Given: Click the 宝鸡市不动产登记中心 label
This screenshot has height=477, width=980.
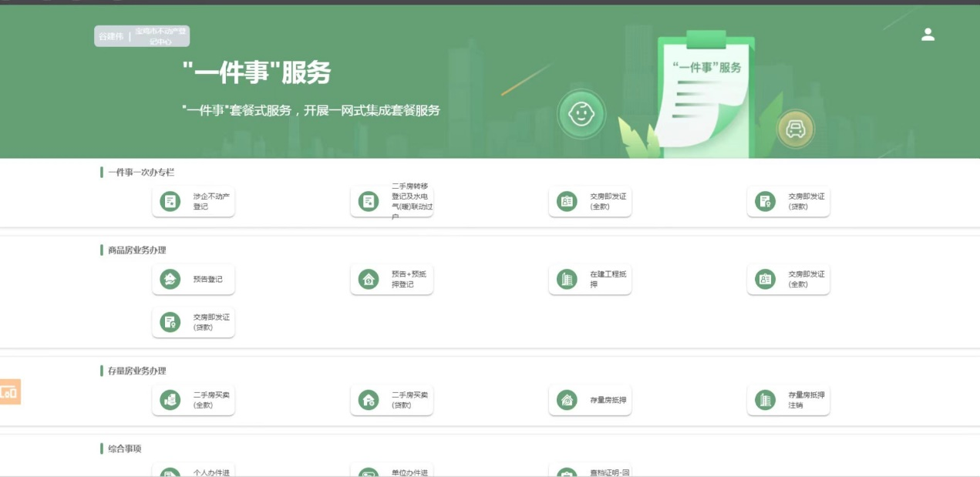Looking at the screenshot, I should tap(160, 36).
